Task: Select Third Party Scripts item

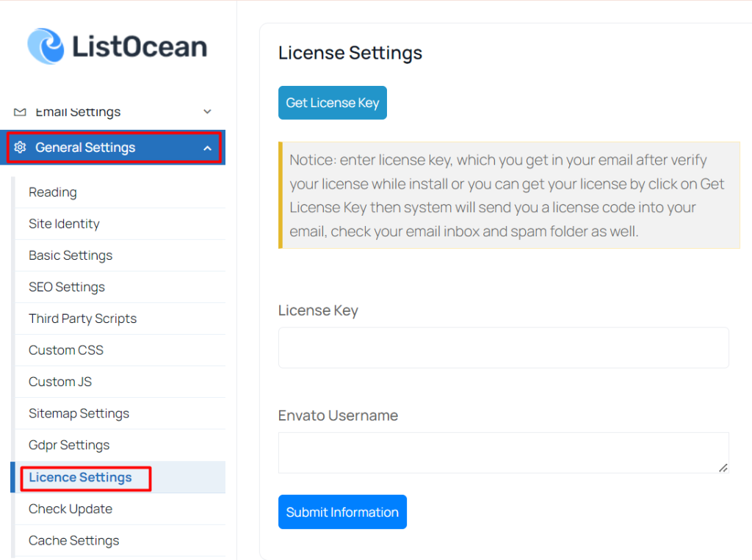Action: [x=120, y=319]
